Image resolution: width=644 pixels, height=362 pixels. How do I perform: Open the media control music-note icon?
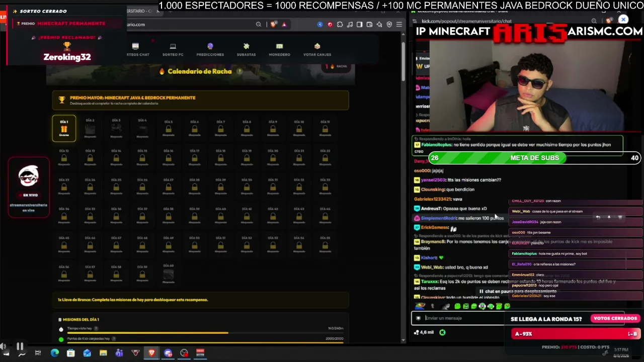click(x=350, y=24)
